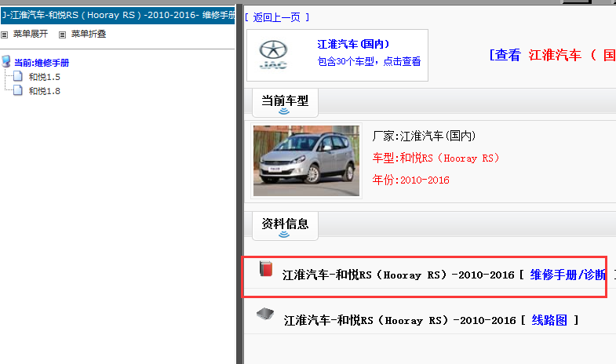This screenshot has width=616, height=364.
Task: Open the 查看 江淮汽车 link
Action: 552,55
